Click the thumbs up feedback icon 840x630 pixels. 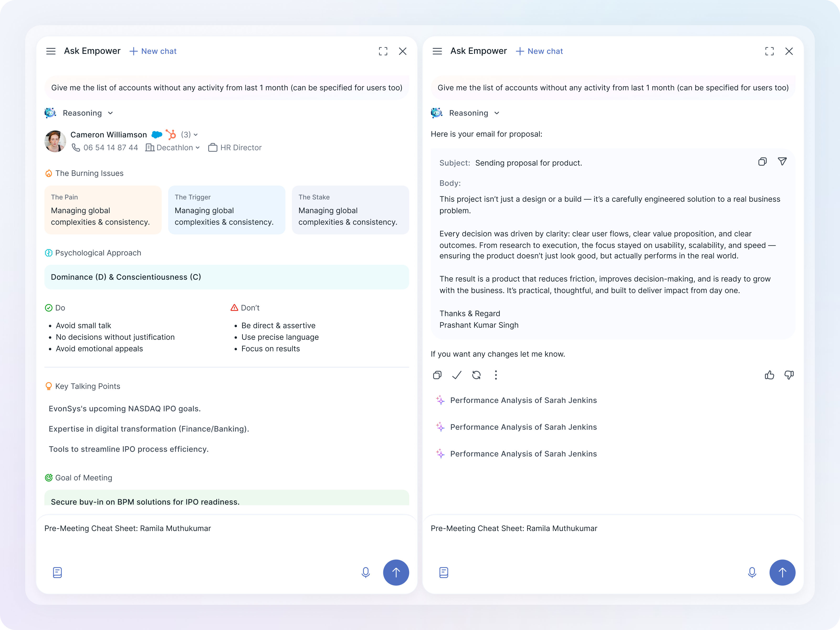coord(769,375)
